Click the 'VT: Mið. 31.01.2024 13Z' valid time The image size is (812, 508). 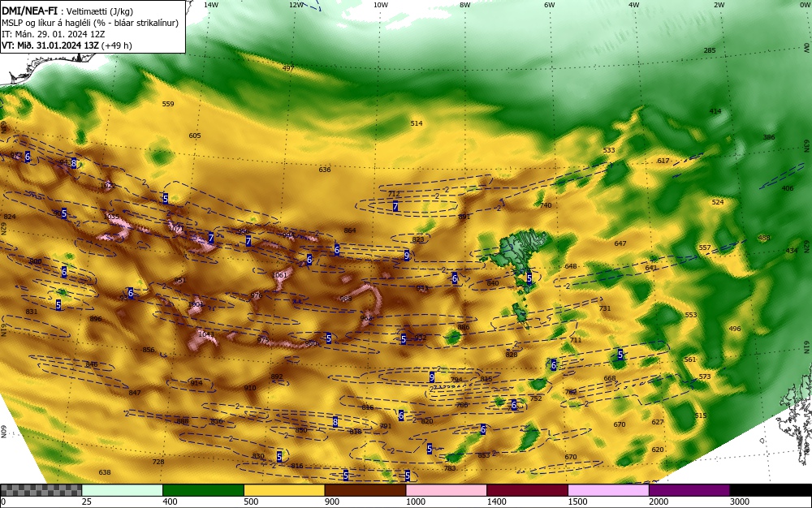pos(50,45)
